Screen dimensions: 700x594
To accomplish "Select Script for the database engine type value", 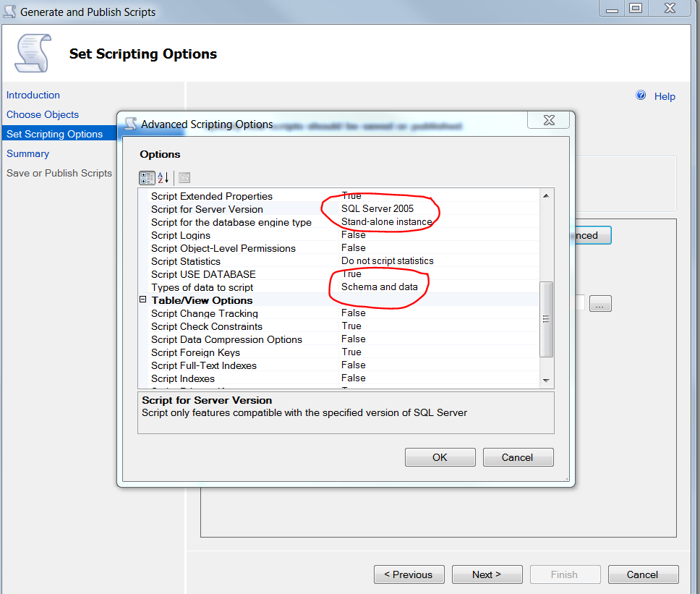I will (x=386, y=222).
